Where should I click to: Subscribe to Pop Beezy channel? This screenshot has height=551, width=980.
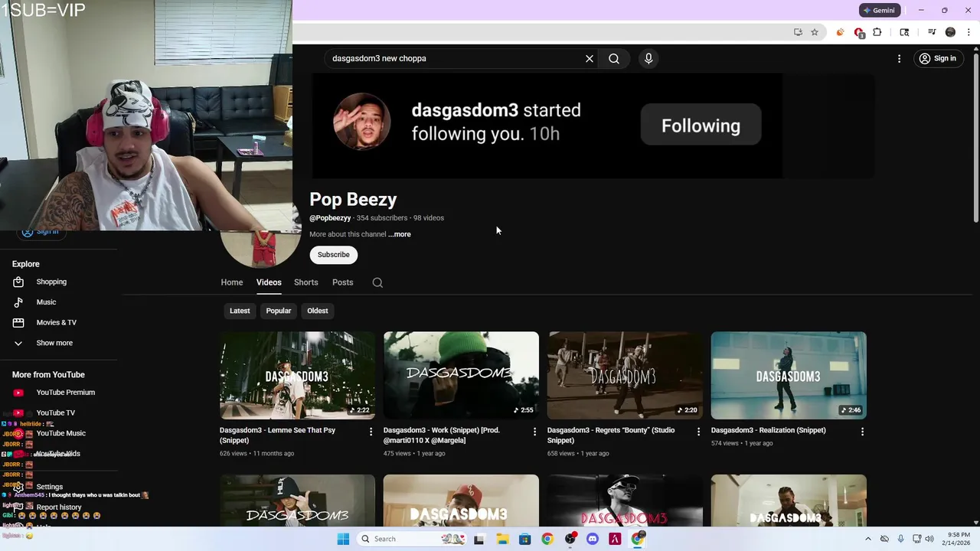click(334, 255)
